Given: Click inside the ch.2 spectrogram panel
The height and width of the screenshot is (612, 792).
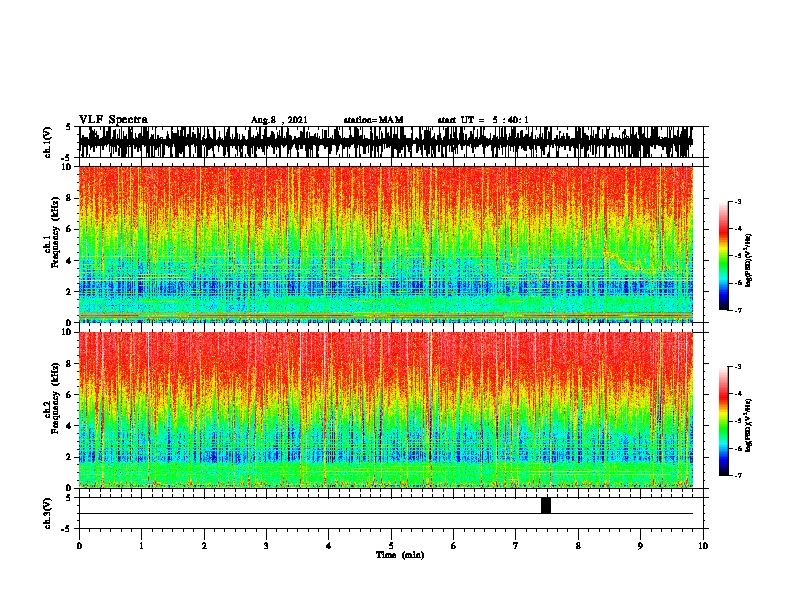Looking at the screenshot, I should pos(385,410).
